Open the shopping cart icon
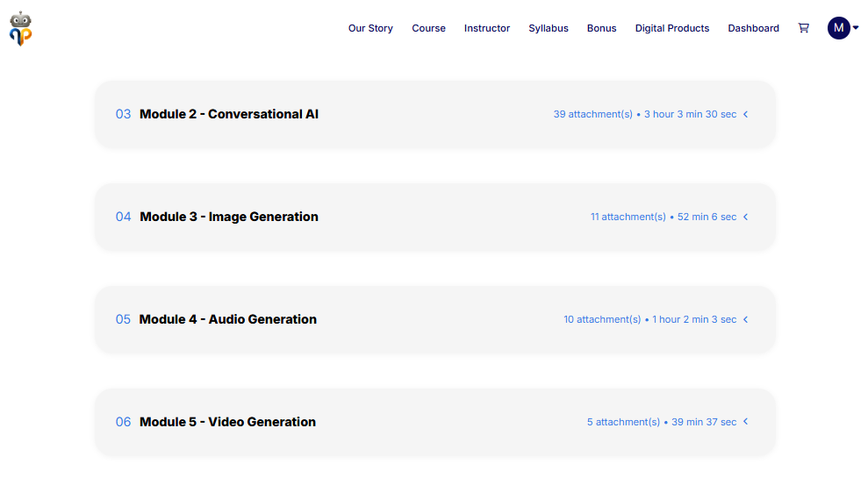Viewport: 868px width, 478px height. point(803,28)
